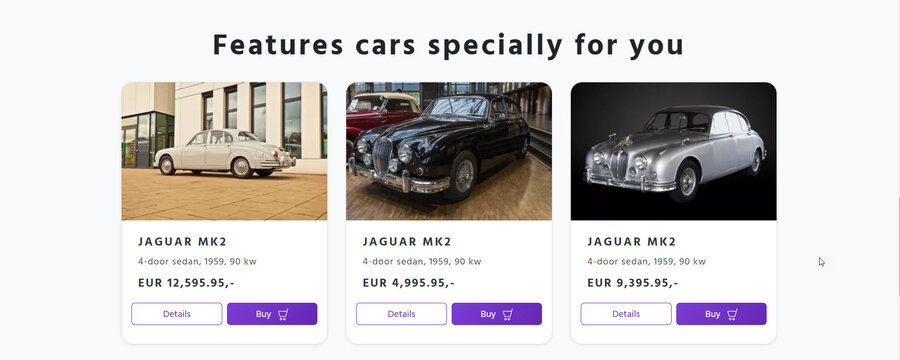Click the white Jaguar photo thumbnail

click(224, 151)
